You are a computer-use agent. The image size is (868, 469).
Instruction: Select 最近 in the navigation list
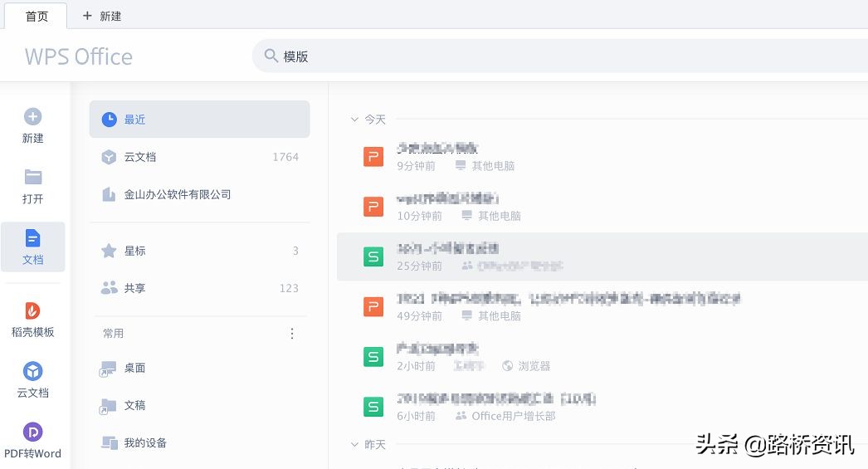(x=199, y=119)
